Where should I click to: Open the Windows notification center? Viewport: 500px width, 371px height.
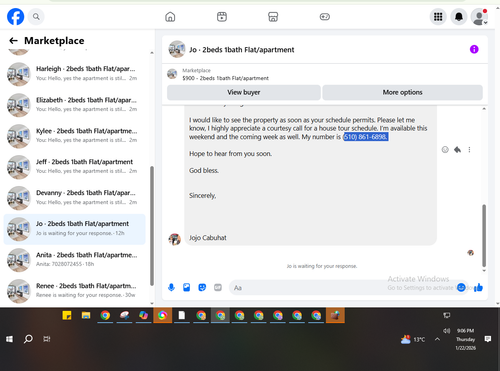pos(488,339)
